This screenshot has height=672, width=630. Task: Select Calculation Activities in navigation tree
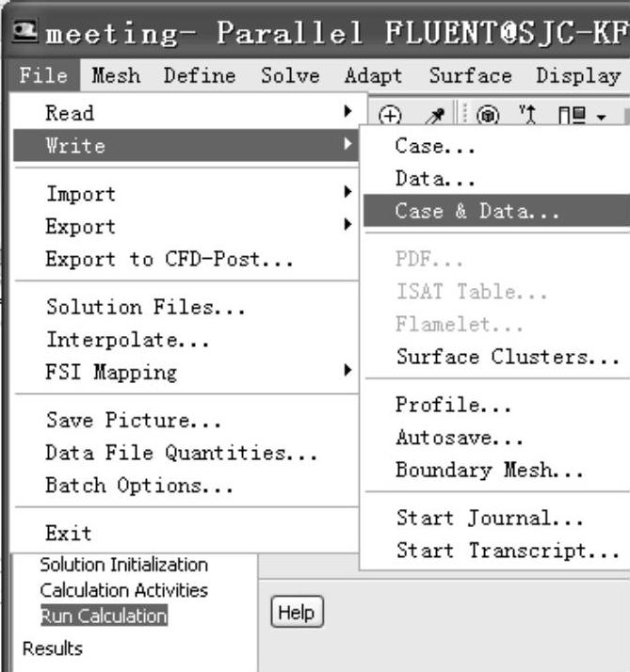(123, 590)
